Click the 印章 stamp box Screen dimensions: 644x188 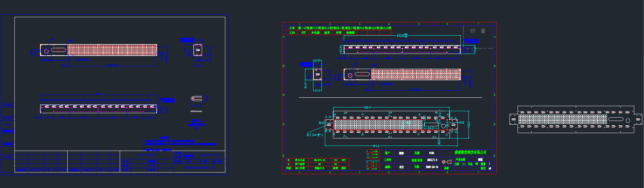click(478, 31)
